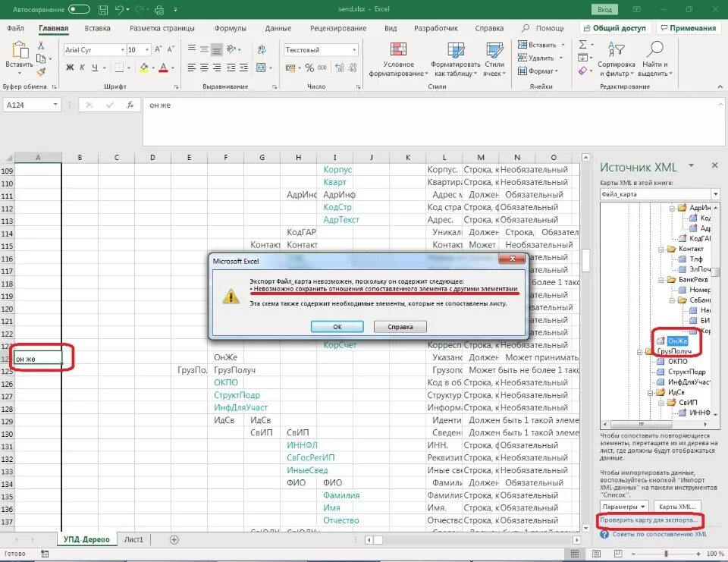Click the Wrap Text icon

pos(262,49)
